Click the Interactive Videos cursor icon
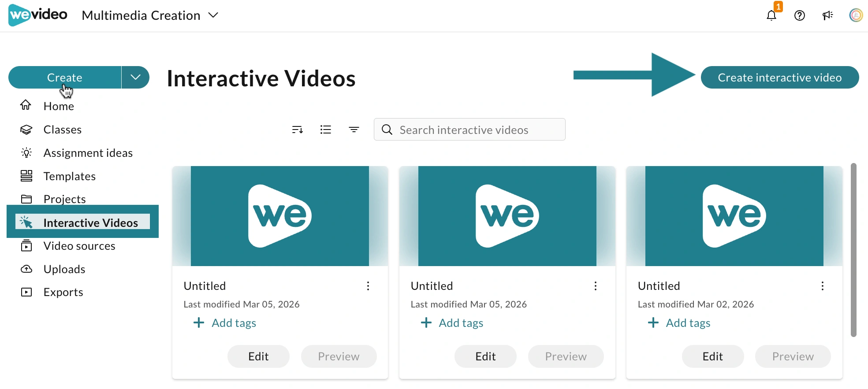 [x=26, y=222]
